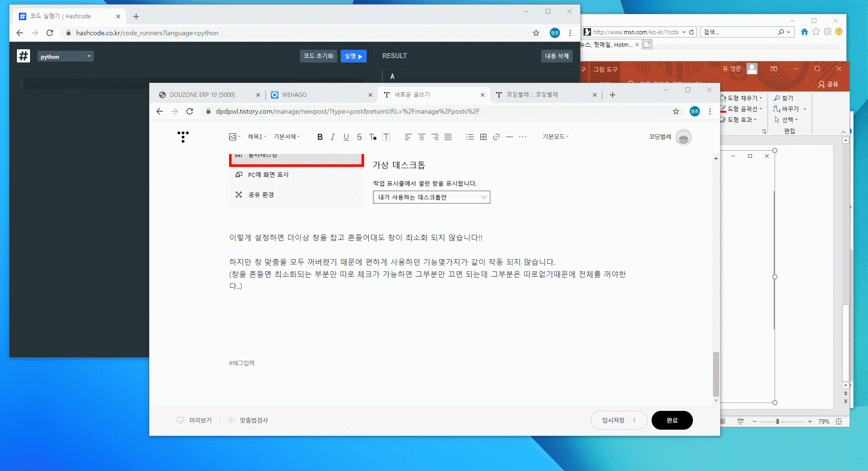Insert a bulleted list

470,137
